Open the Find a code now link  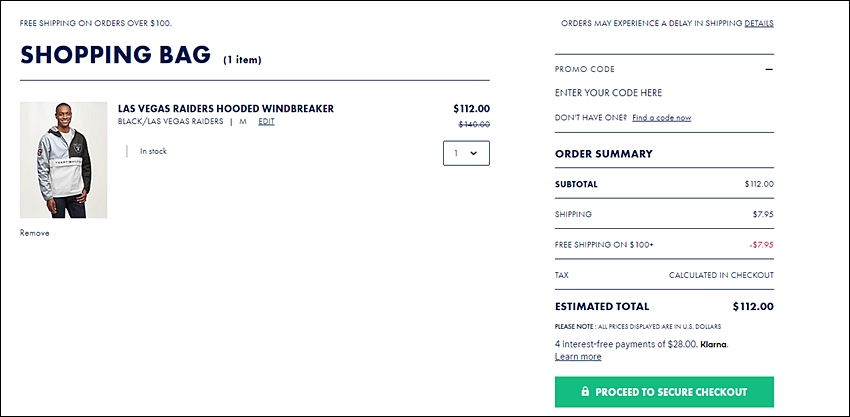pos(661,118)
